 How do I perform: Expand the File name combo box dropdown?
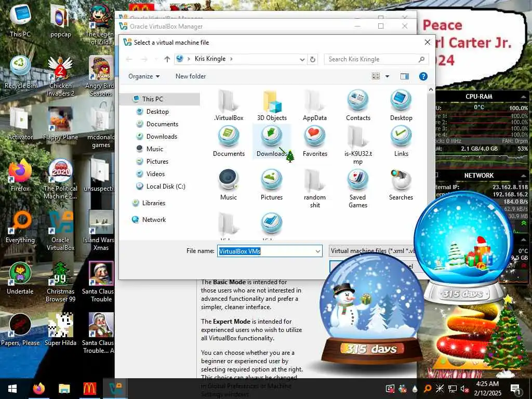(x=318, y=251)
